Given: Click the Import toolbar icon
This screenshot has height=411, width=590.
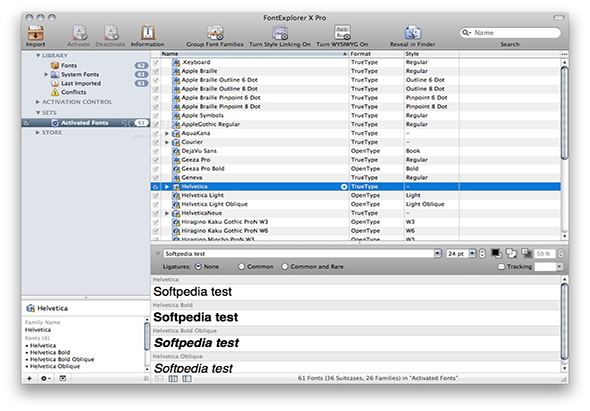Looking at the screenshot, I should [35, 33].
